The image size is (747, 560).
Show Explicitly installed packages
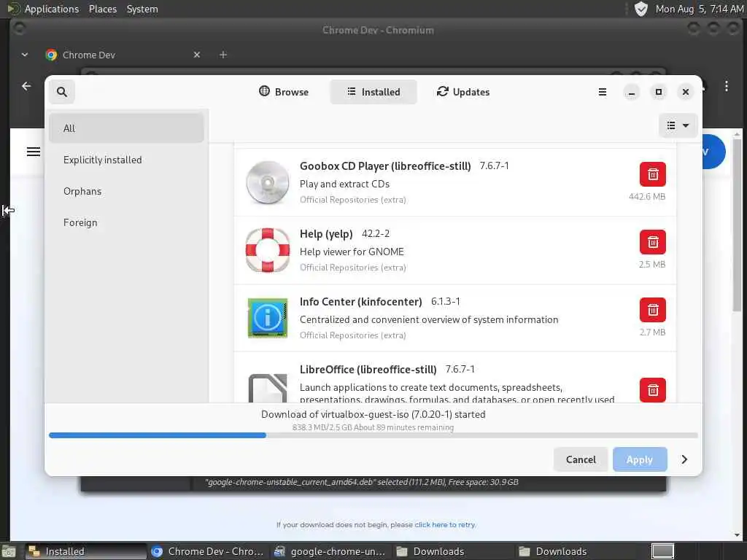point(126,160)
